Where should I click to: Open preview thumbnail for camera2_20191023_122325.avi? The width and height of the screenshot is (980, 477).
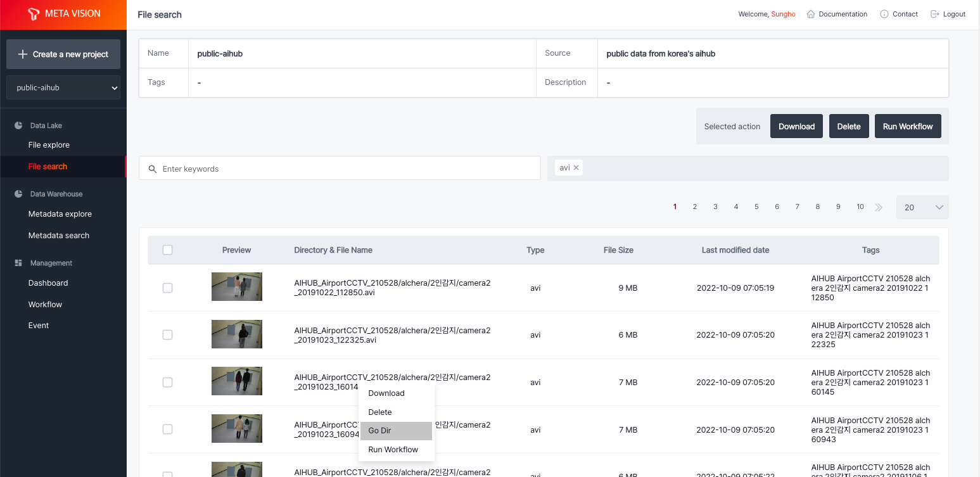(x=237, y=334)
